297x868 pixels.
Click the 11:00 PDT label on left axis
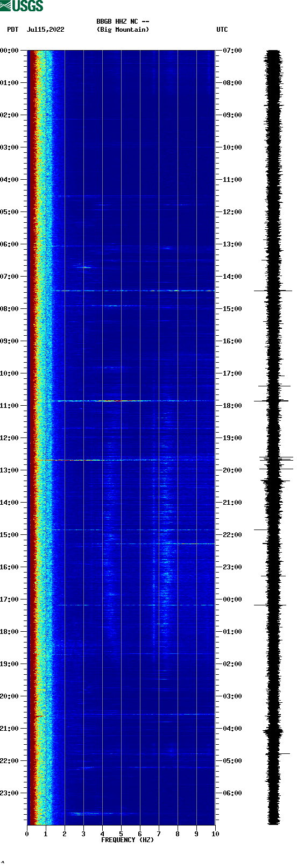click(x=10, y=406)
